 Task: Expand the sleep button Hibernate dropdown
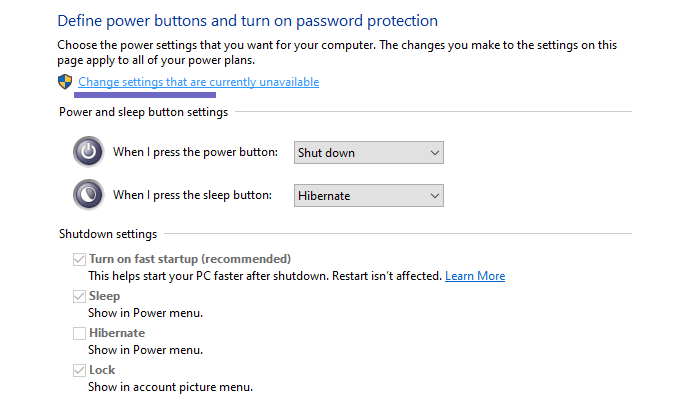(369, 196)
